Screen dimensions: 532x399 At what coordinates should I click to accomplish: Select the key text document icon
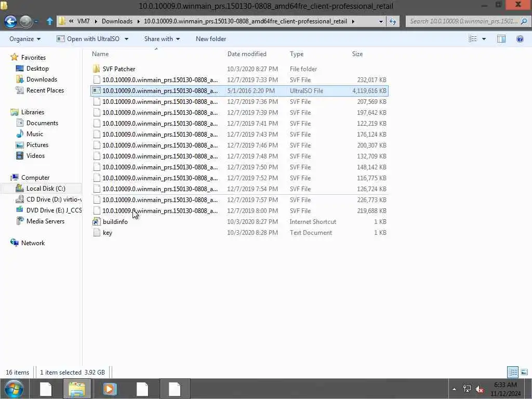96,232
